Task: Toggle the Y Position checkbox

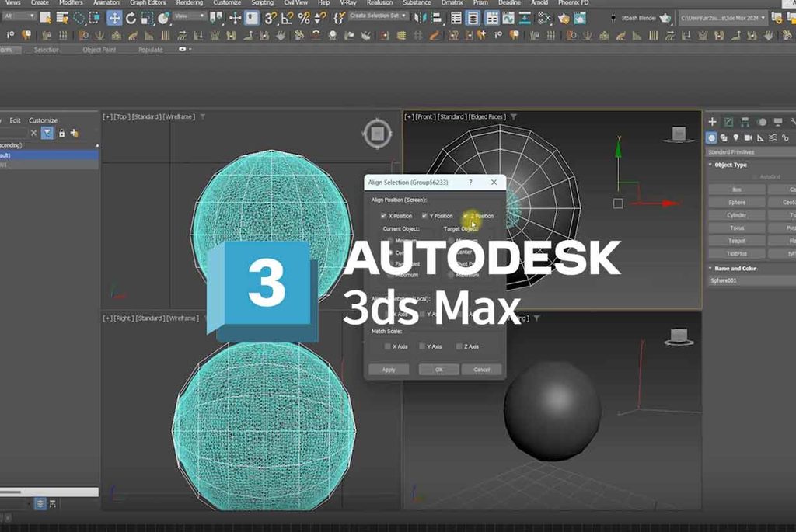Action: tap(424, 216)
